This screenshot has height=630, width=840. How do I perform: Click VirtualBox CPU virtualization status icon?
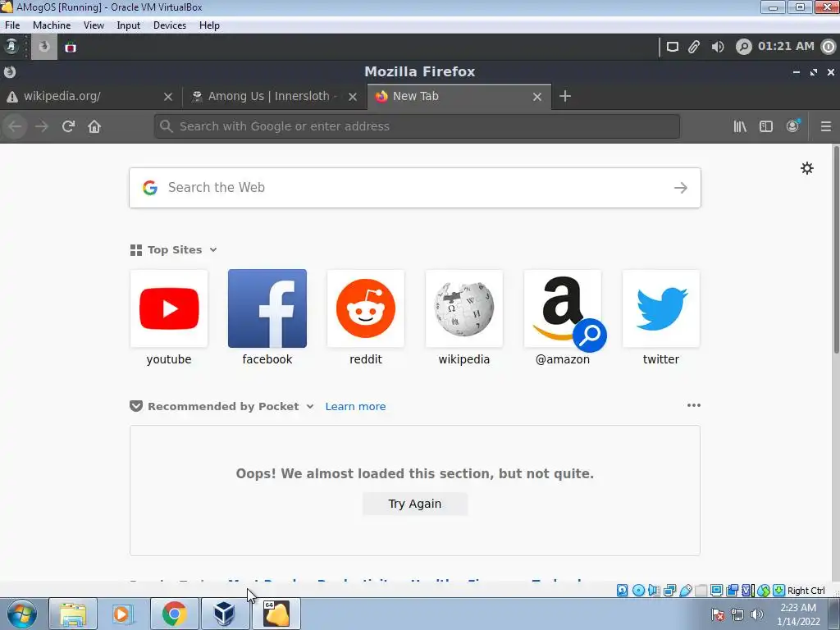click(746, 591)
